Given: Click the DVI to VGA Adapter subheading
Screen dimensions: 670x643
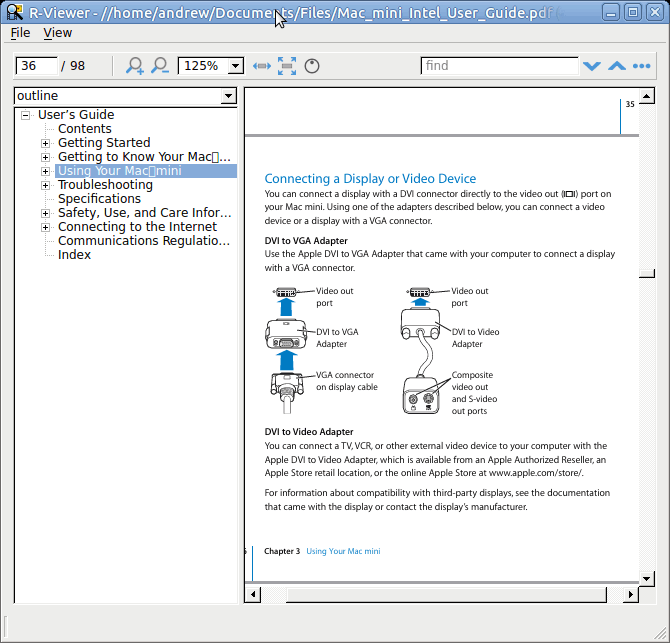Looking at the screenshot, I should [306, 241].
